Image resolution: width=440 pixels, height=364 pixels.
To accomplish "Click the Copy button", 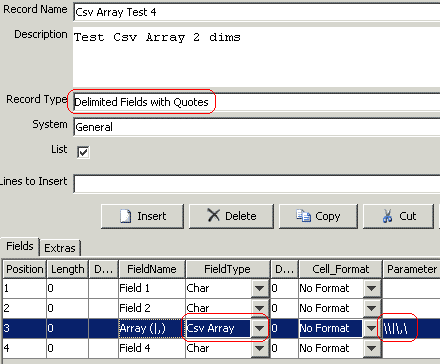I will (x=318, y=216).
